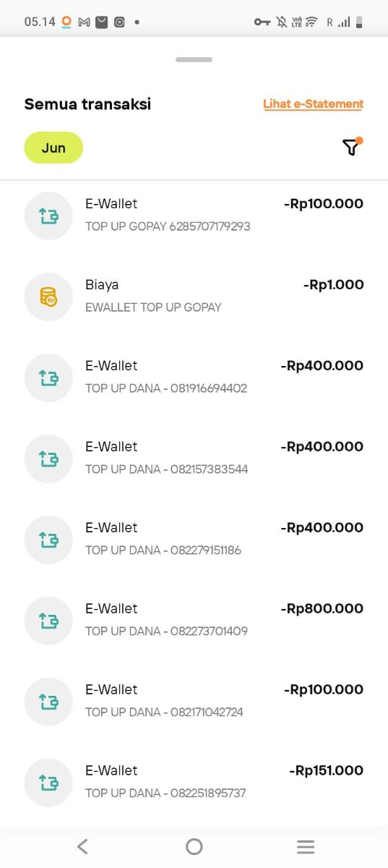This screenshot has width=388, height=868.
Task: Select the Jun month filter chip
Action: [53, 148]
